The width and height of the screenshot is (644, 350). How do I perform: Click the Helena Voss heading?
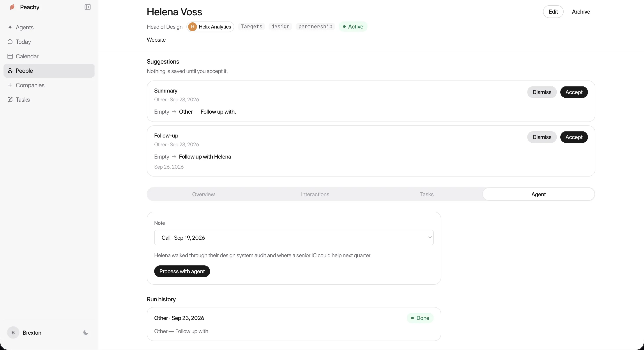[174, 12]
